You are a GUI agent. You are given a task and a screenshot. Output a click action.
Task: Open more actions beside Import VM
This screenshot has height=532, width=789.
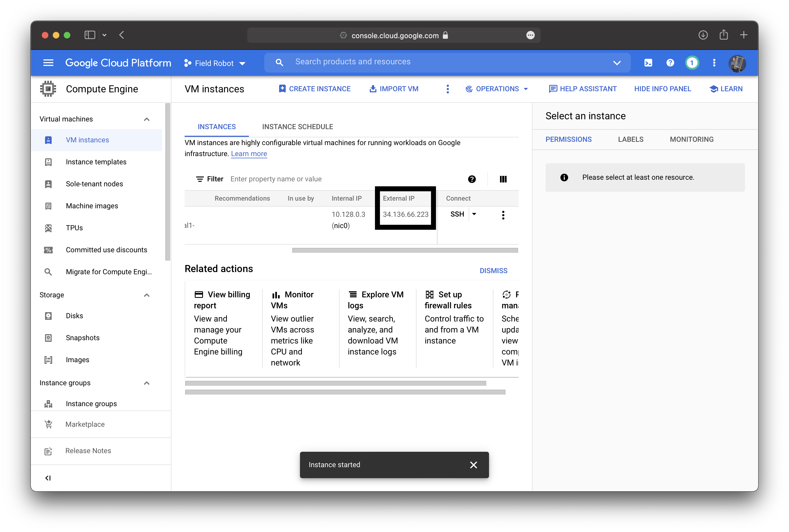(448, 89)
